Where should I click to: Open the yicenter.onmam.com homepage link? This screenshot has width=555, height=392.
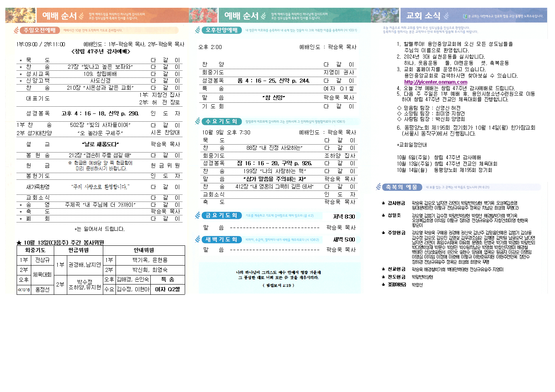[x=436, y=82]
